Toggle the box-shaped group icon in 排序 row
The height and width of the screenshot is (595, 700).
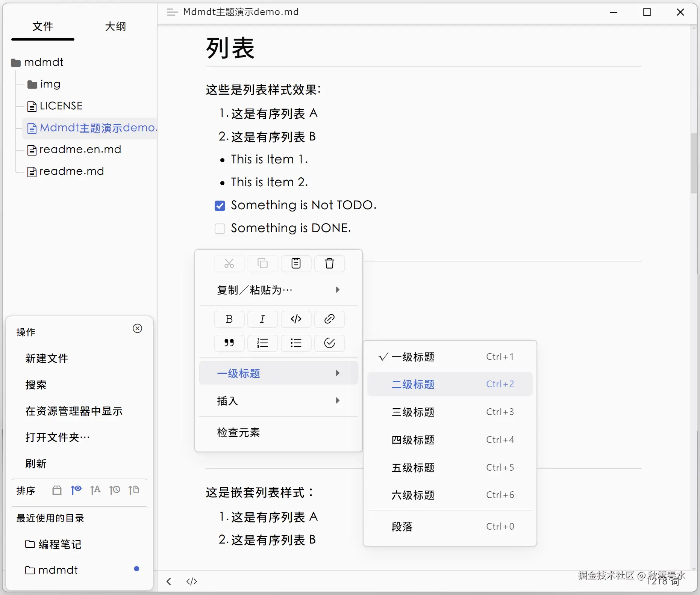click(x=57, y=490)
